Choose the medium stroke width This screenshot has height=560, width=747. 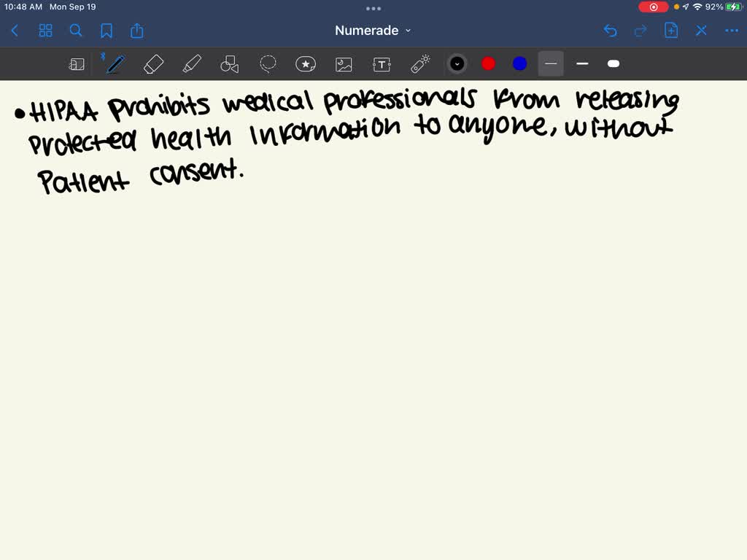coord(582,64)
